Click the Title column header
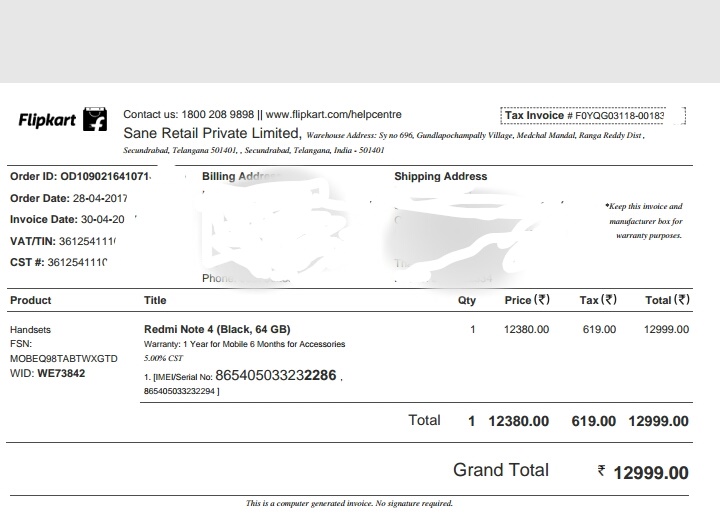720x528 pixels. (x=155, y=300)
